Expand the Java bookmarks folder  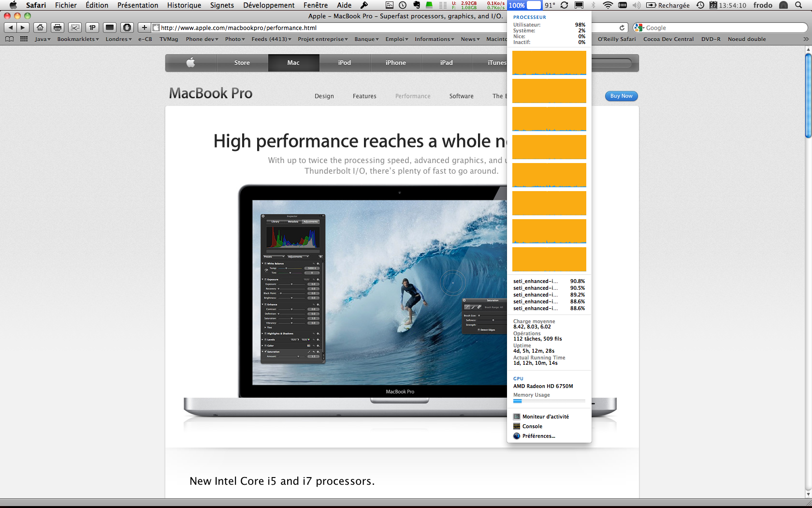[43, 39]
